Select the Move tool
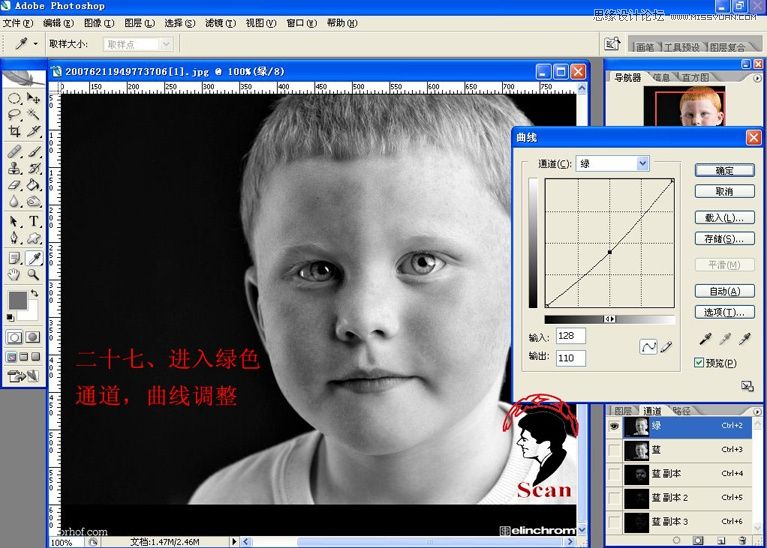Image resolution: width=767 pixels, height=548 pixels. 33,98
